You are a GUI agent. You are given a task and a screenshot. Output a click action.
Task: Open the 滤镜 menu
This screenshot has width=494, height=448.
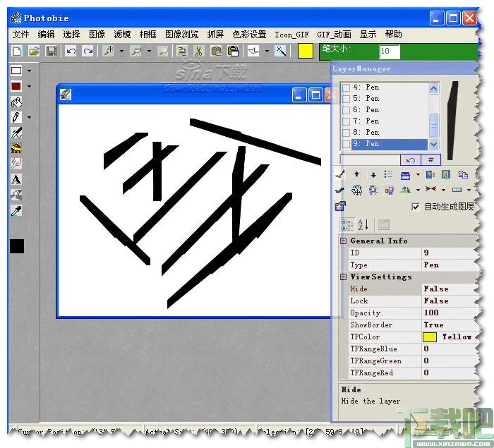(x=122, y=35)
